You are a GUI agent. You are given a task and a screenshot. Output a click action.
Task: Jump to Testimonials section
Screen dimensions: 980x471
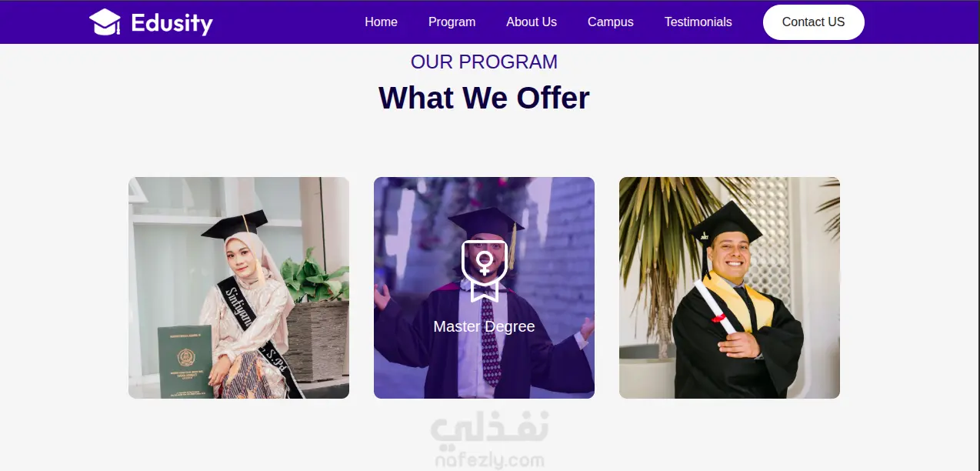(698, 22)
